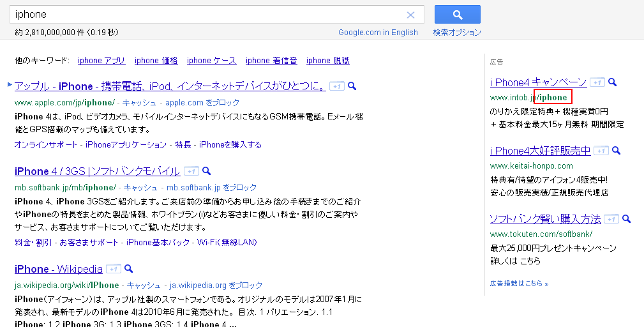Open iPhone 4 / 3GS ソフトバンクモバイル result
The width and height of the screenshot is (644, 327).
coord(98,171)
